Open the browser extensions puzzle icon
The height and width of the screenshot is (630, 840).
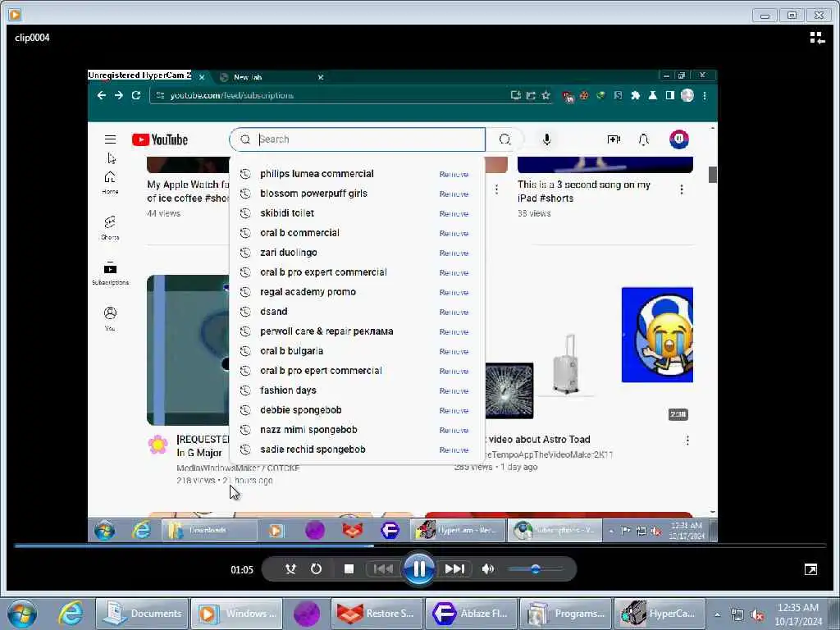click(636, 95)
